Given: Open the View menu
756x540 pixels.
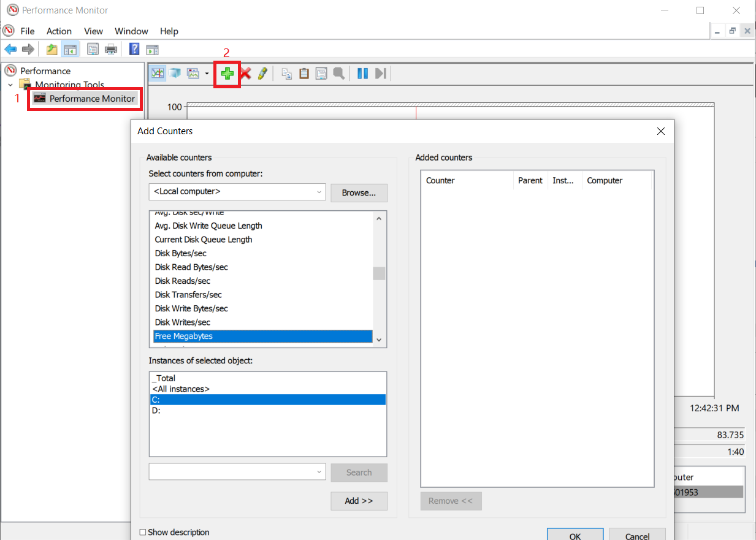Looking at the screenshot, I should point(93,31).
